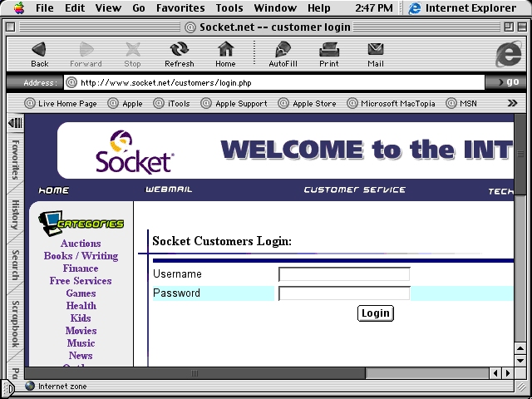The width and height of the screenshot is (532, 399).
Task: Open the Search side tab
Action: click(15, 265)
